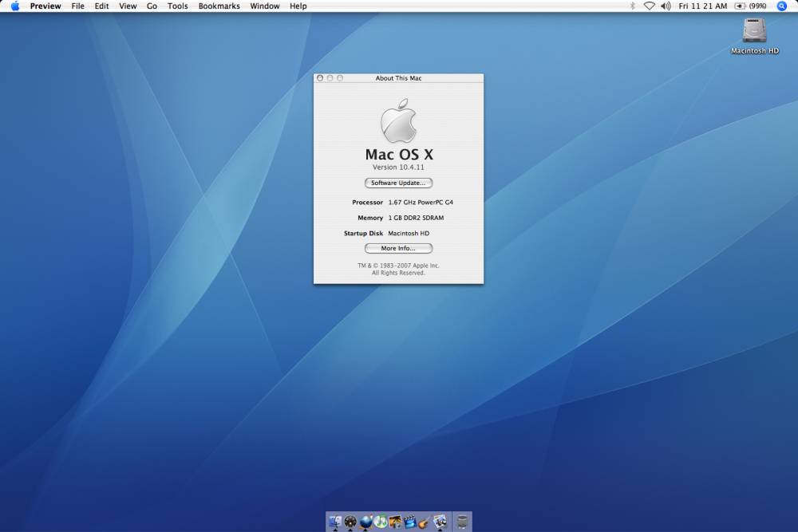
Task: Open the Go menu
Action: pyautogui.click(x=152, y=6)
